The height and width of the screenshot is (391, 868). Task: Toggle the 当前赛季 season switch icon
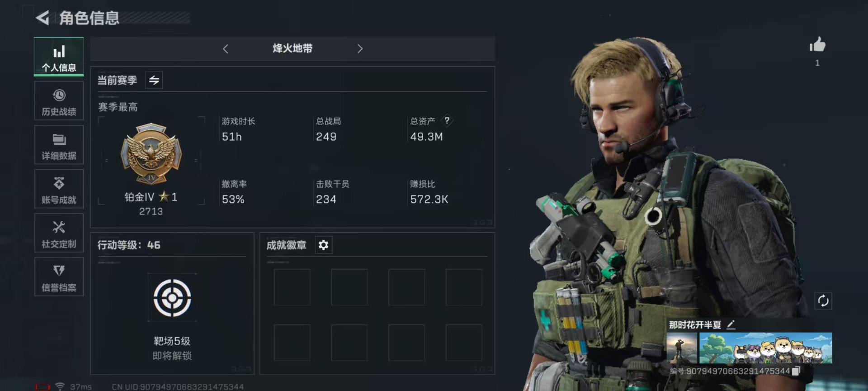coord(154,81)
